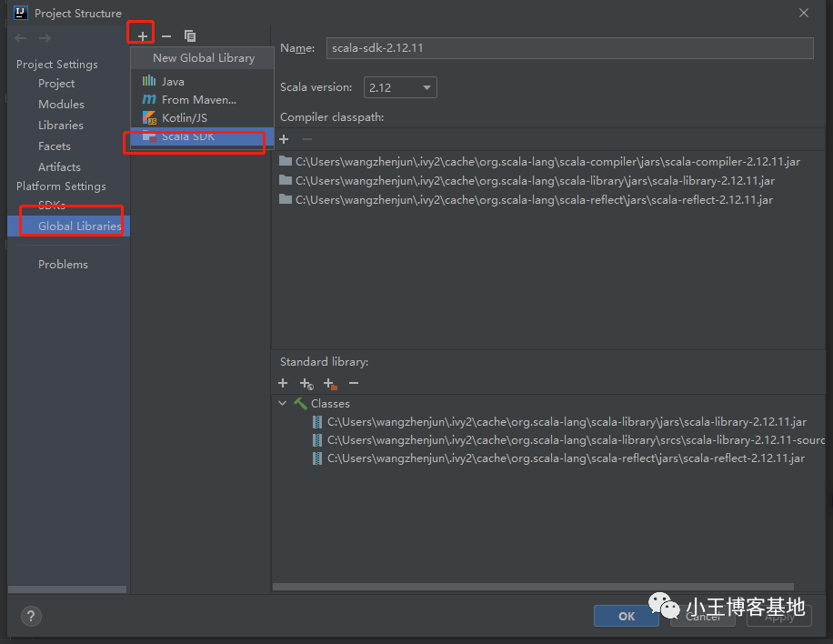Click the Apply button
Screen dimensions: 833x644
779,616
